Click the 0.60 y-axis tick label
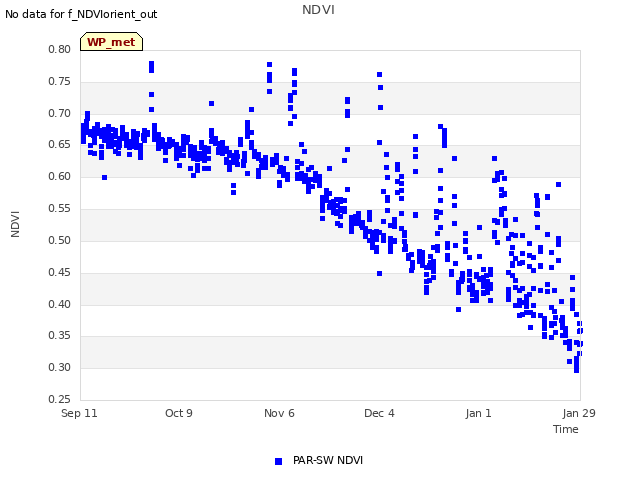The height and width of the screenshot is (480, 640). click(59, 176)
